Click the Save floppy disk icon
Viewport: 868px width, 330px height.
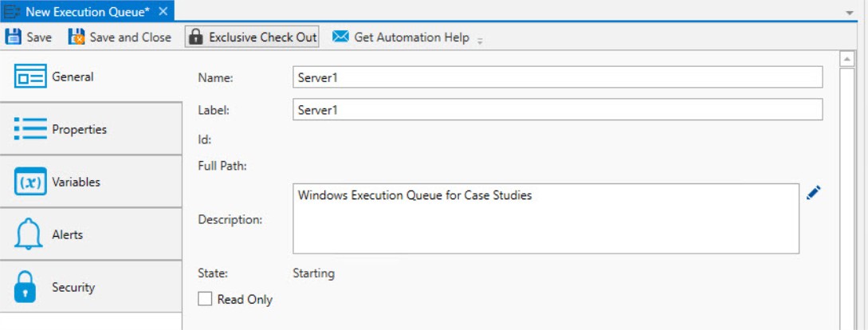click(13, 37)
